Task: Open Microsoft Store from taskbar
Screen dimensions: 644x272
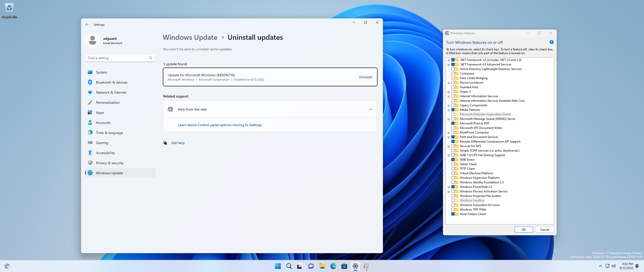Action: pos(344,266)
